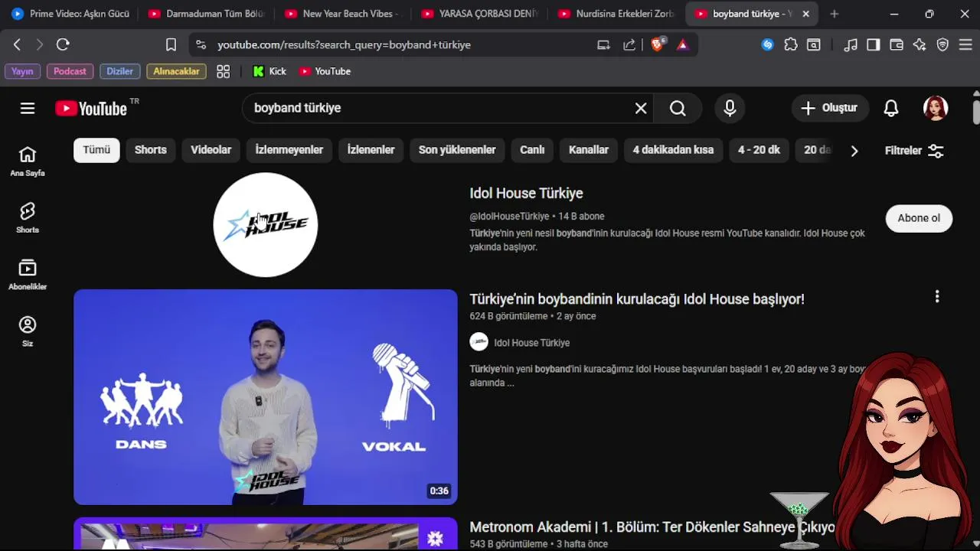Expand the Filtreler search filters

coord(914,151)
